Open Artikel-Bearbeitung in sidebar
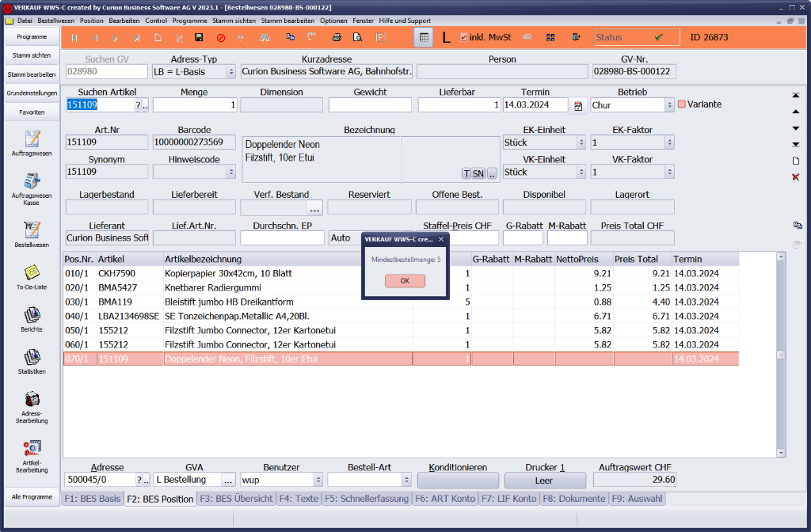The image size is (811, 532). coord(32,447)
